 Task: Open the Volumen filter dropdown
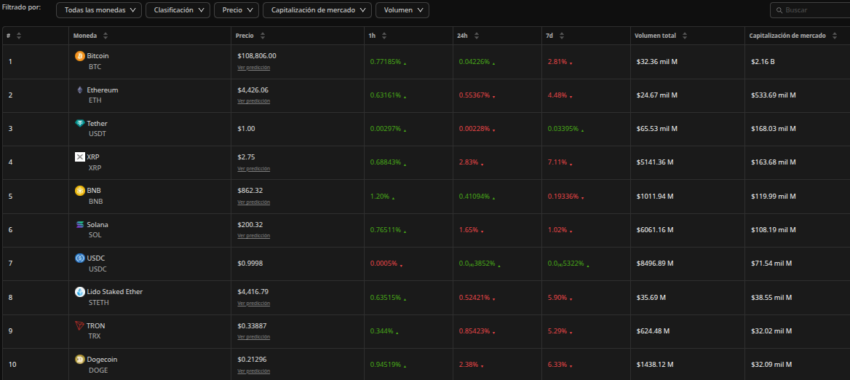point(403,10)
